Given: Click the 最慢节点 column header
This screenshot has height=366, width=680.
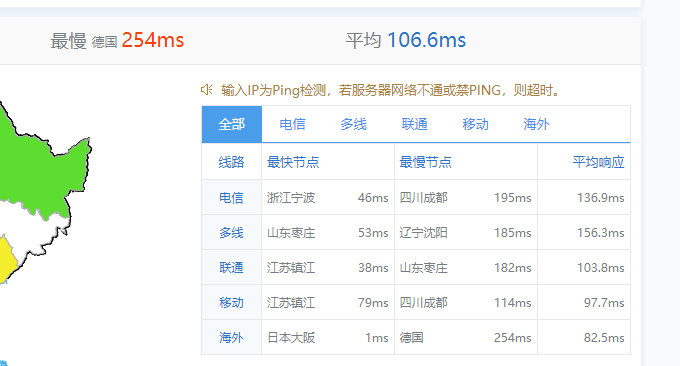Looking at the screenshot, I should (x=425, y=162).
